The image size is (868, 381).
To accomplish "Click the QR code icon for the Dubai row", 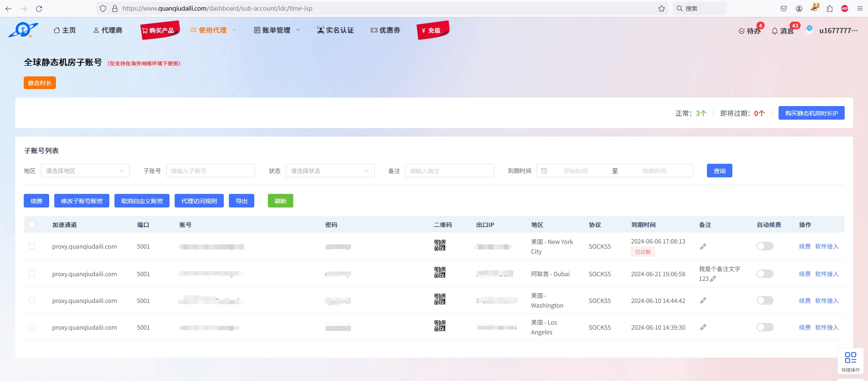I will (x=440, y=272).
